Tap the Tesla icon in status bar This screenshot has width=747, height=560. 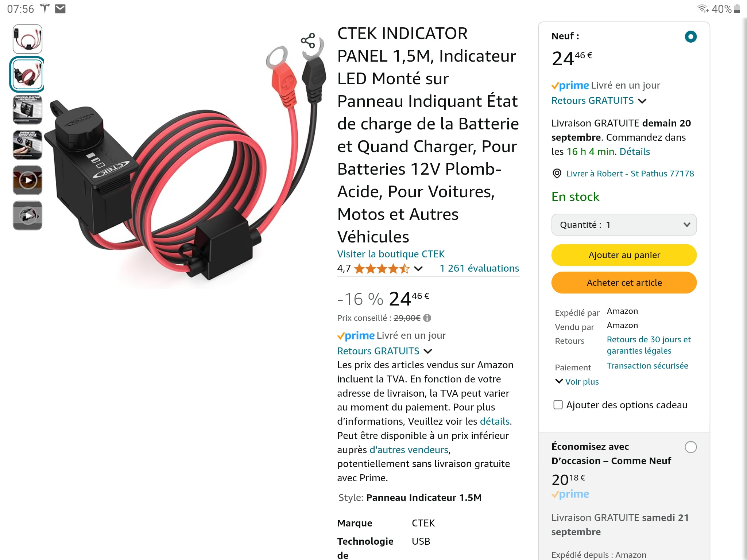click(x=44, y=8)
